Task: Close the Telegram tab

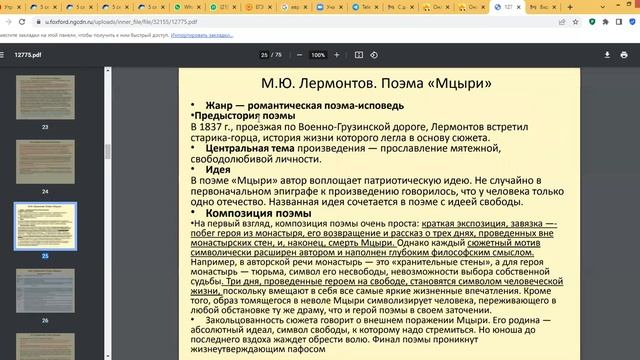Action: point(376,7)
